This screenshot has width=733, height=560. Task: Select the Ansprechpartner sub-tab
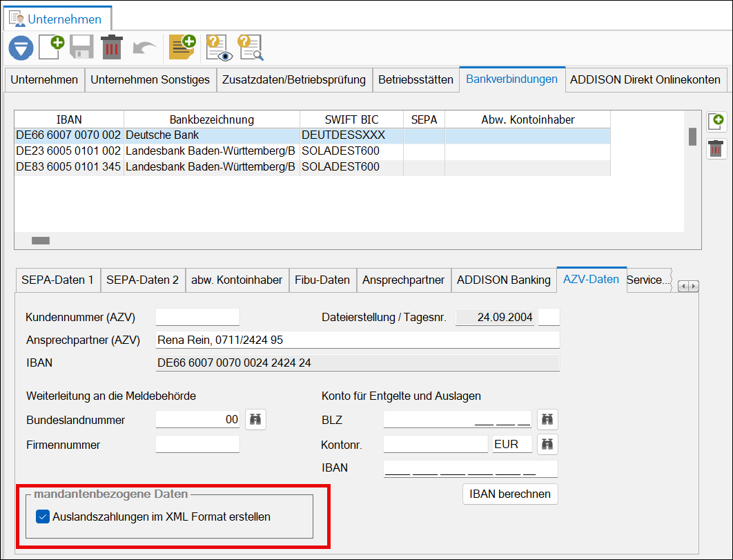point(404,280)
